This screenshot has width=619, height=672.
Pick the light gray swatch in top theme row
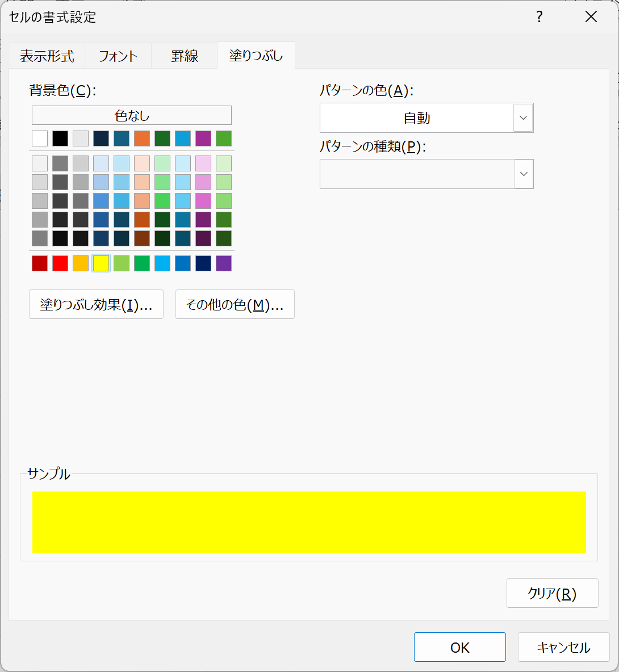click(x=81, y=138)
